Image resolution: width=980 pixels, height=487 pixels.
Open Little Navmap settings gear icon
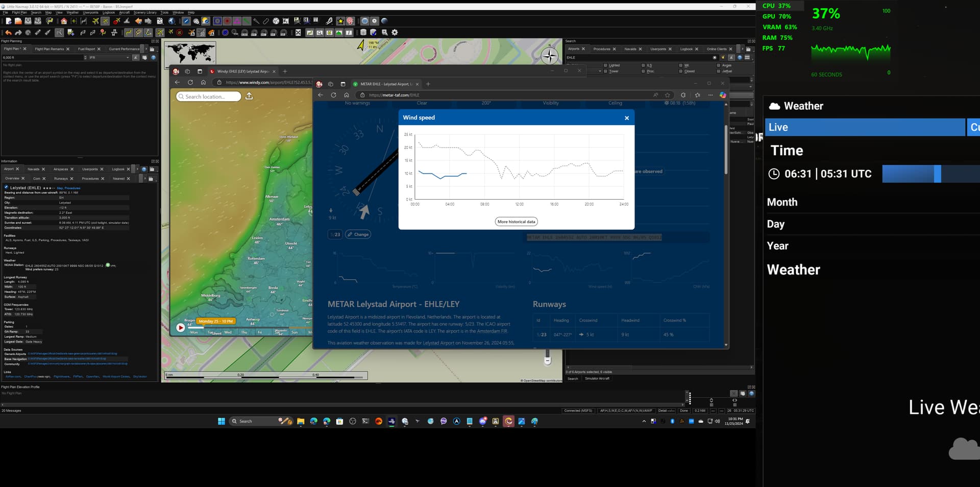point(395,33)
